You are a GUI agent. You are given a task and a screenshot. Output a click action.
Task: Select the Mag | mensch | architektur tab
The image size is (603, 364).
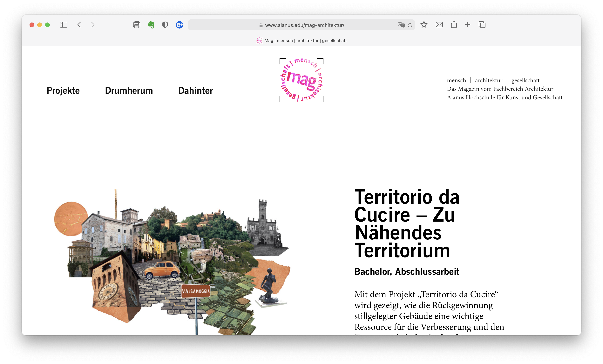[301, 41]
